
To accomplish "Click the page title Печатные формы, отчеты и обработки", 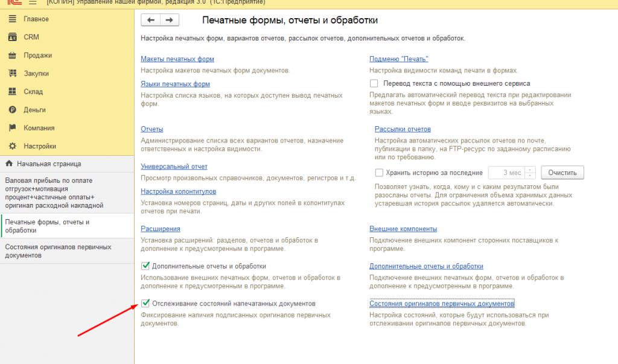I will pyautogui.click(x=290, y=20).
